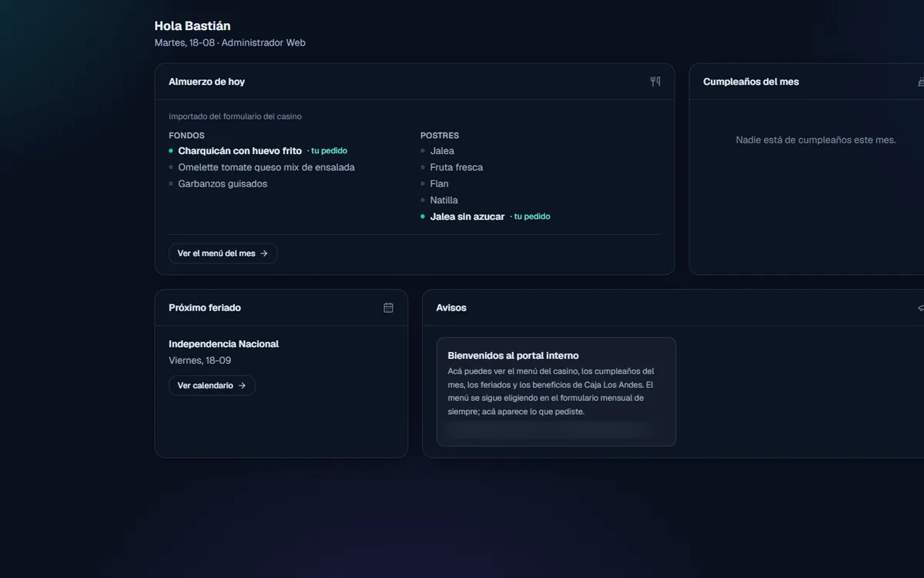The width and height of the screenshot is (924, 578).
Task: Click the FONDOS section heading
Action: [186, 136]
